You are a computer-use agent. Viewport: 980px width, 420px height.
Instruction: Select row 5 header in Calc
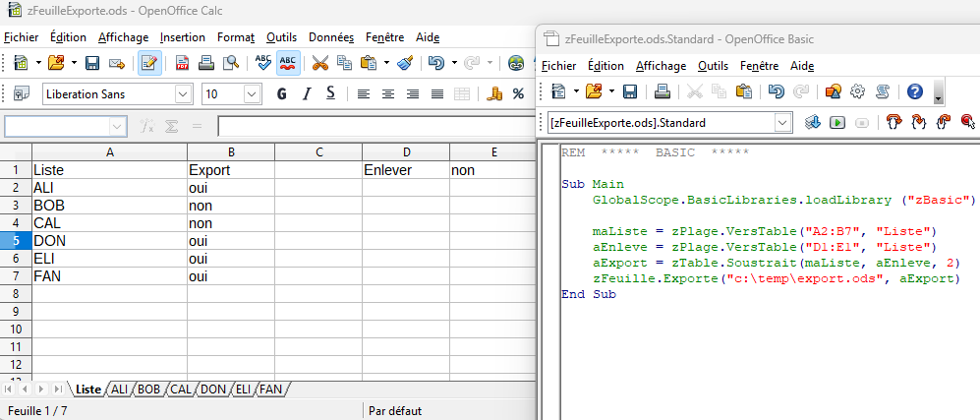(x=16, y=241)
